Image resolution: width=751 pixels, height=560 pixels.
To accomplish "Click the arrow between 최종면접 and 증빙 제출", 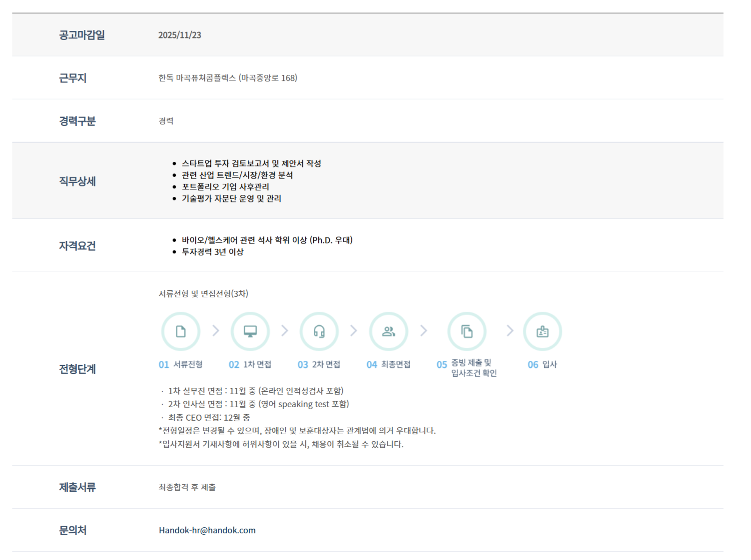I will pos(424,331).
